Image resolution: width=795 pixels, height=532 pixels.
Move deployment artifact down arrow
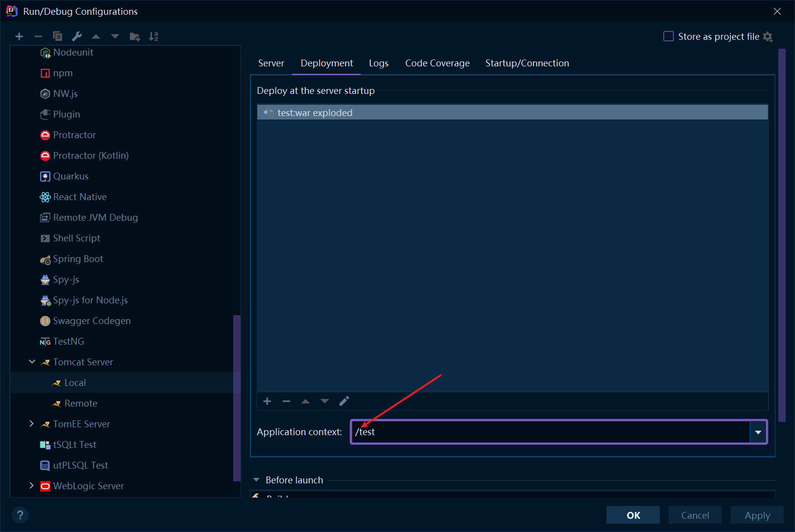pyautogui.click(x=325, y=401)
